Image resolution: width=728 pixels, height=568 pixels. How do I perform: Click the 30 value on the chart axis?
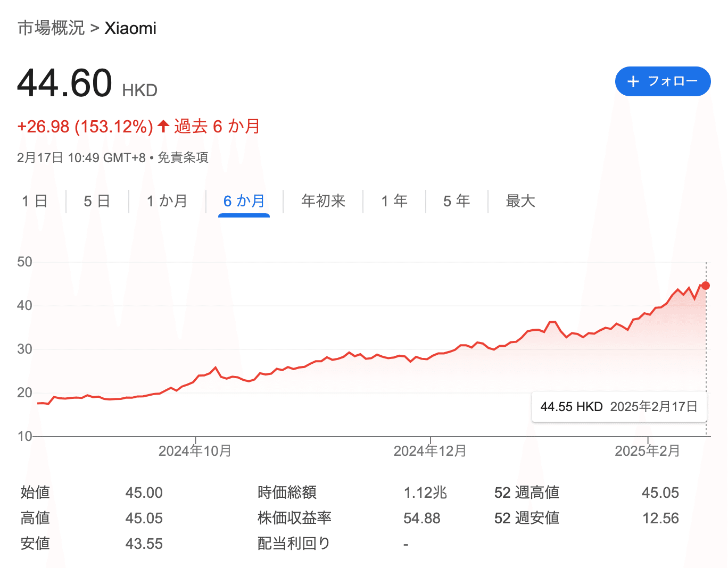pos(24,349)
